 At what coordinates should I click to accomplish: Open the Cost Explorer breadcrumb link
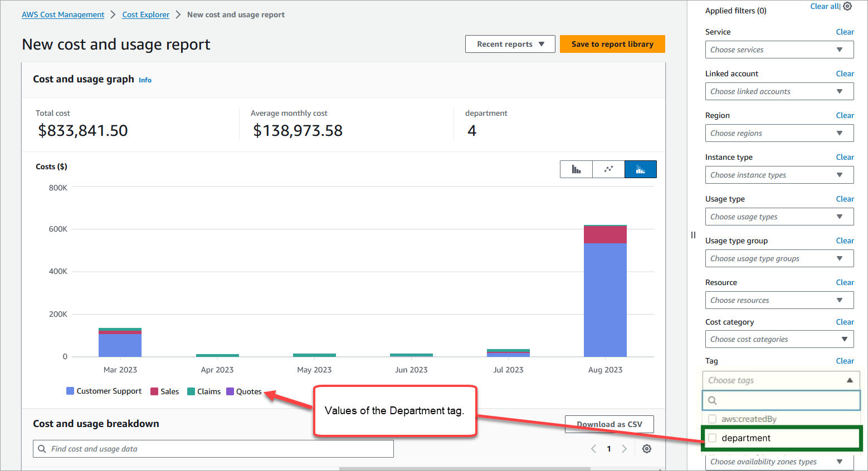[145, 14]
